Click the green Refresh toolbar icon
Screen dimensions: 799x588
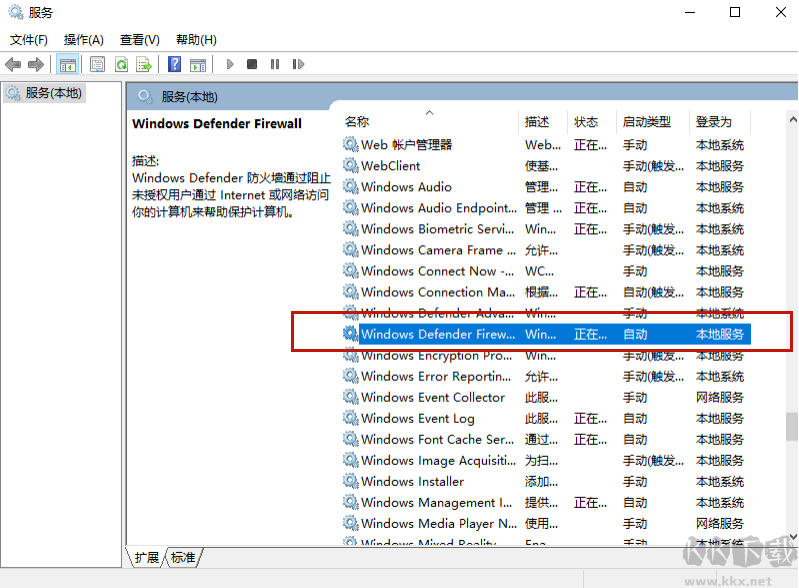(121, 65)
